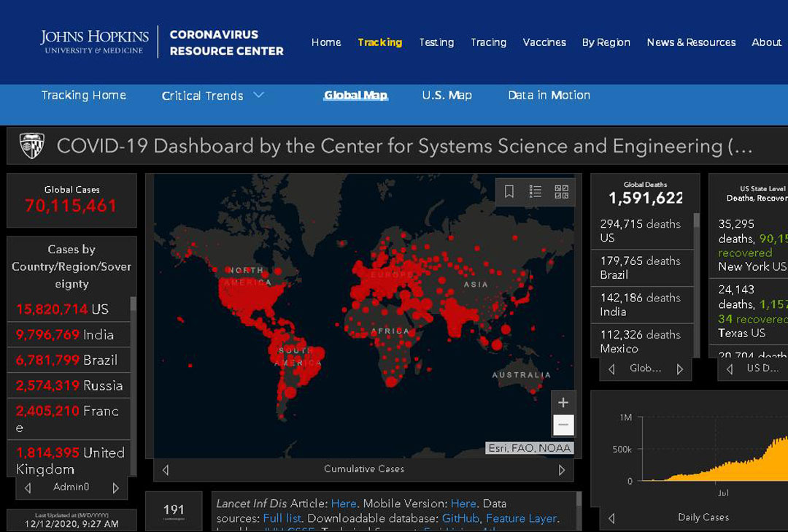Open the bookmarks icon on the map
788x532 pixels.
pos(509,192)
